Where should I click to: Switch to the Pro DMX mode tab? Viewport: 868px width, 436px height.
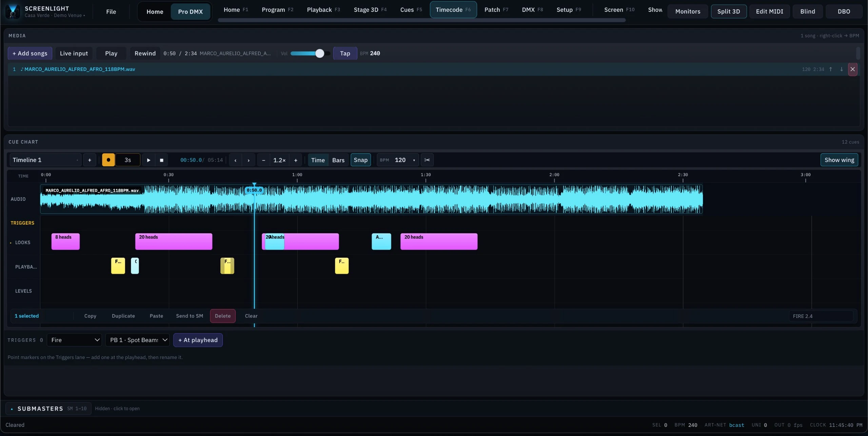pos(191,12)
